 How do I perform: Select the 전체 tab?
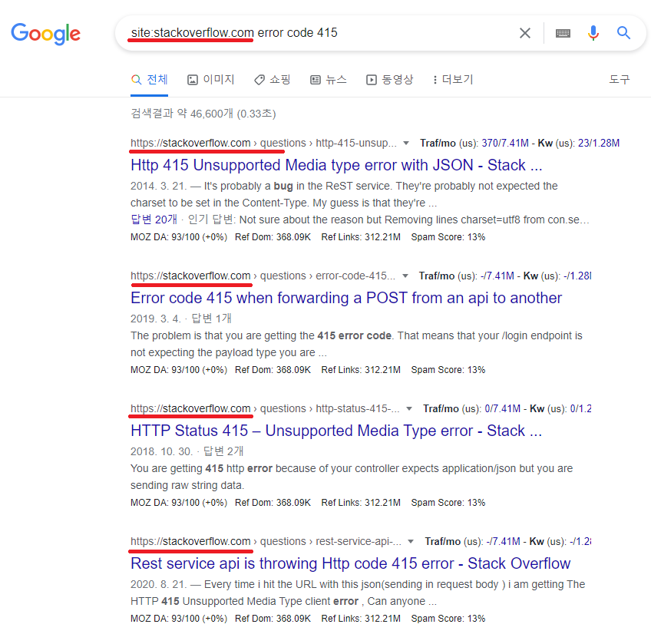point(149,79)
